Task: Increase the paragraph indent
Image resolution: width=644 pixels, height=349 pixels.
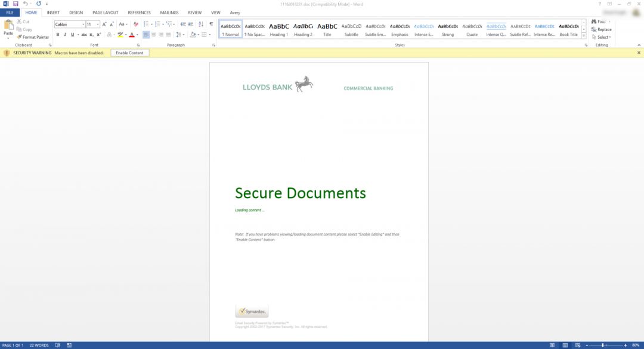Action: [191, 24]
